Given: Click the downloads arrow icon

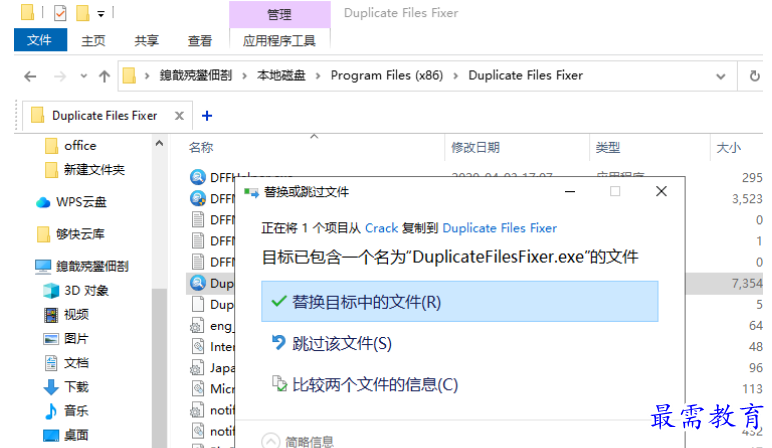Looking at the screenshot, I should tap(51, 387).
